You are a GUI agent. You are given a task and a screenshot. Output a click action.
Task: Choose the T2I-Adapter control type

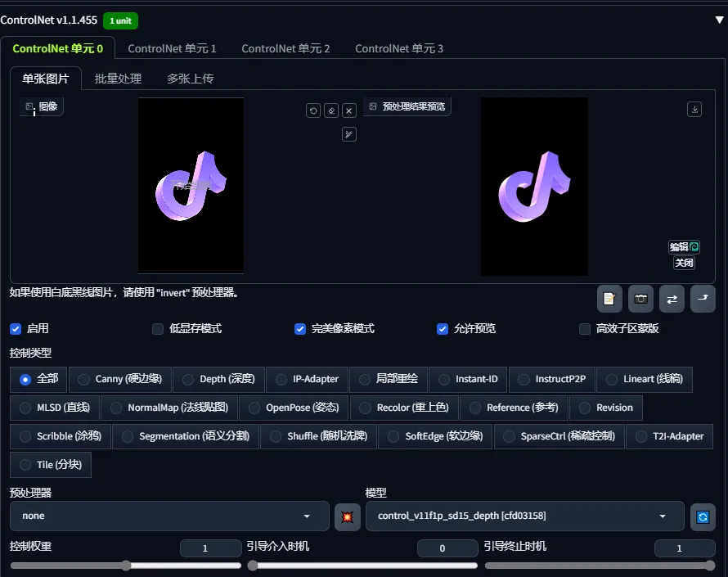coord(669,437)
